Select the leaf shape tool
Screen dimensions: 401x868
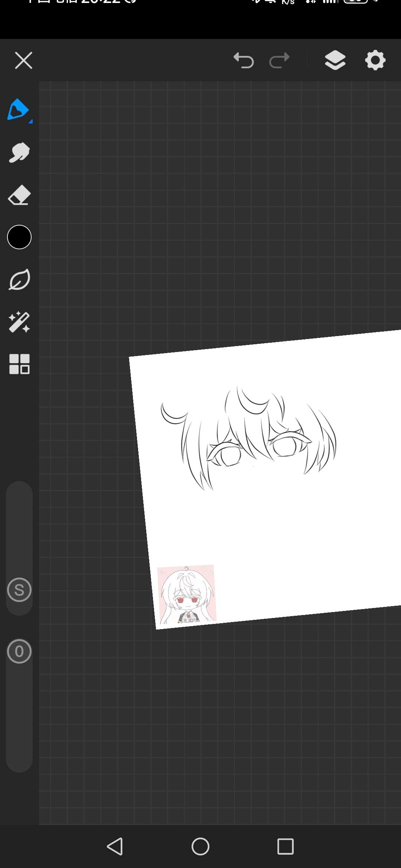(19, 280)
